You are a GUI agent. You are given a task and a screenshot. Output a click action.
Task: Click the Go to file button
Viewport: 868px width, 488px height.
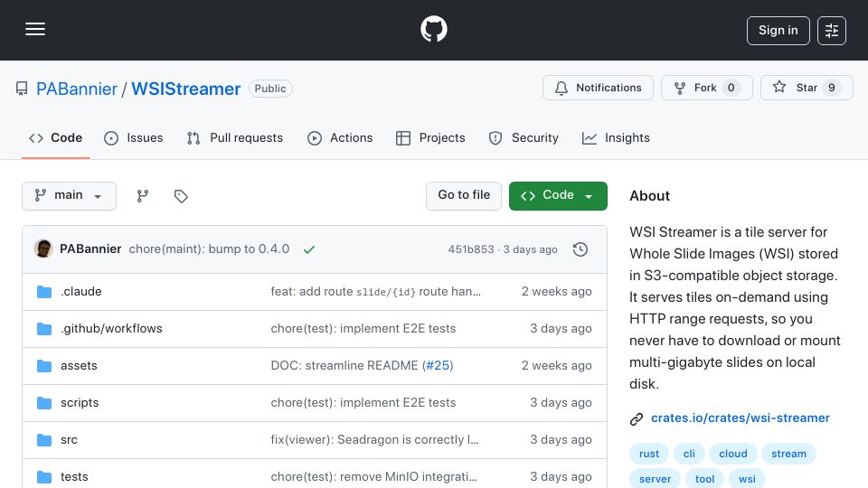(x=463, y=196)
